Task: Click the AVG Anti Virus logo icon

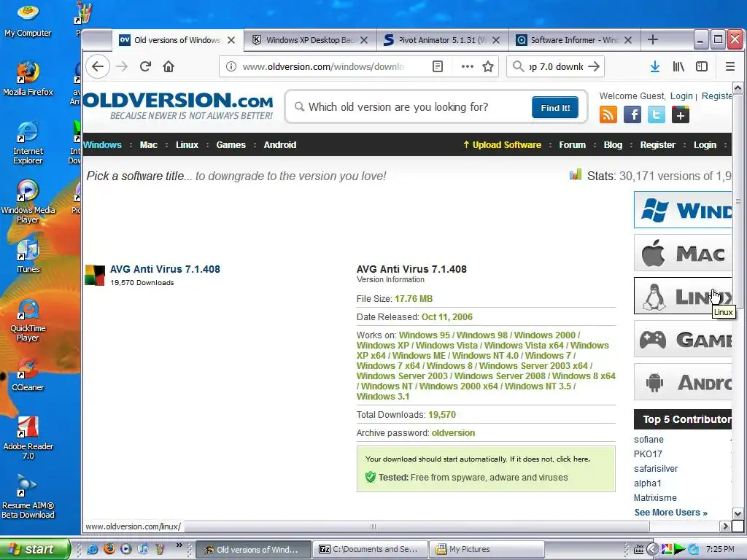Action: point(95,275)
